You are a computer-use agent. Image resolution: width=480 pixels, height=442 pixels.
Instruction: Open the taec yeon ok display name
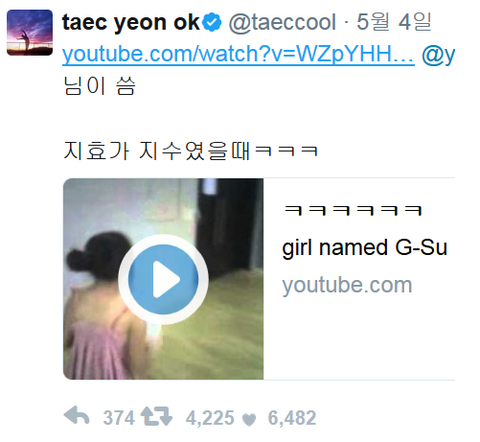point(131,22)
